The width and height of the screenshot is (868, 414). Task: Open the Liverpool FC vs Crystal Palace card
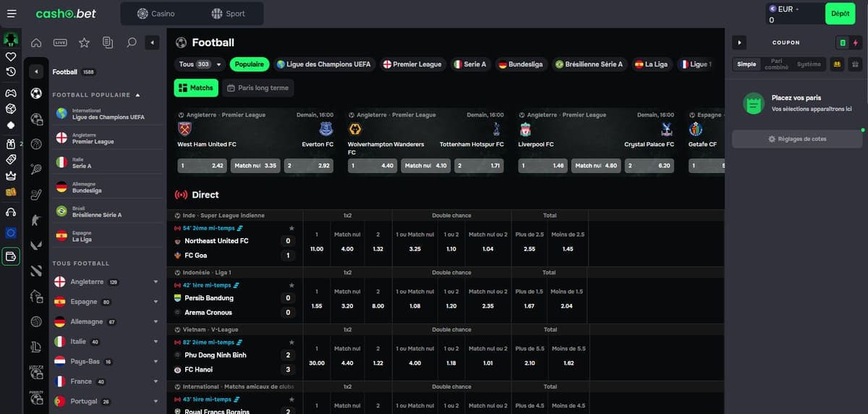[597, 142]
